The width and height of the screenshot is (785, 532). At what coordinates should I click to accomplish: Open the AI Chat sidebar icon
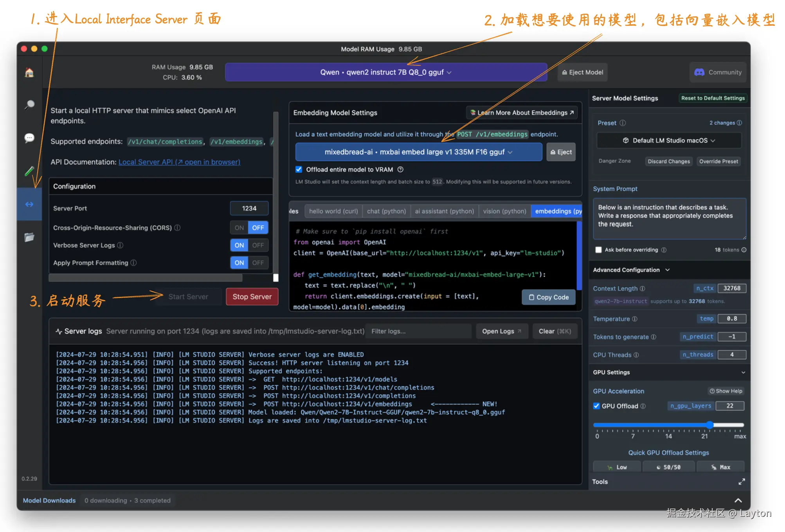[29, 138]
